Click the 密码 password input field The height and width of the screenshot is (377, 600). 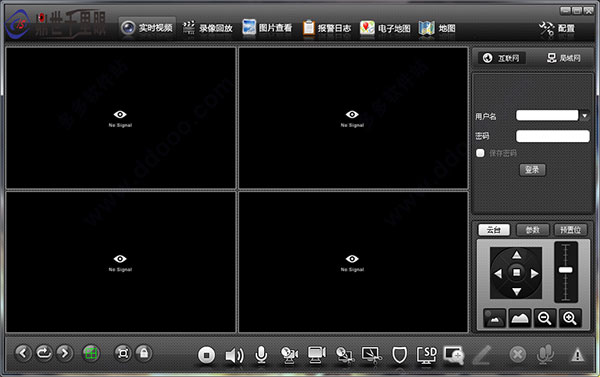click(553, 136)
